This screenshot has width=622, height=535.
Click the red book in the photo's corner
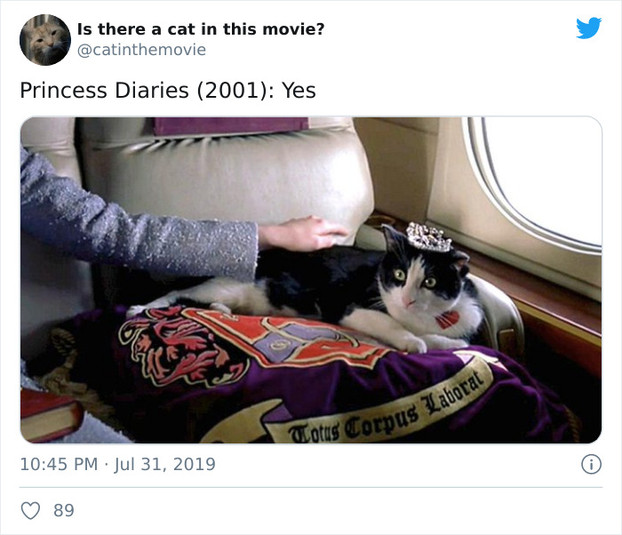pyautogui.click(x=48, y=413)
